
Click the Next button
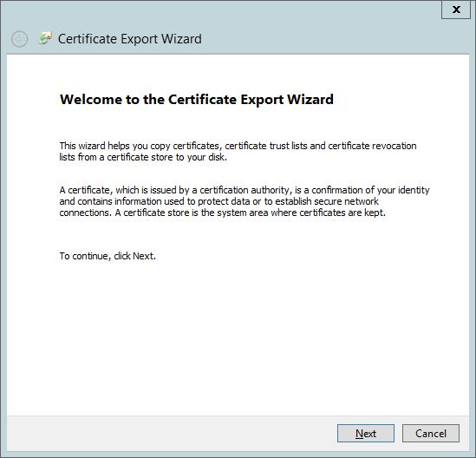click(366, 433)
